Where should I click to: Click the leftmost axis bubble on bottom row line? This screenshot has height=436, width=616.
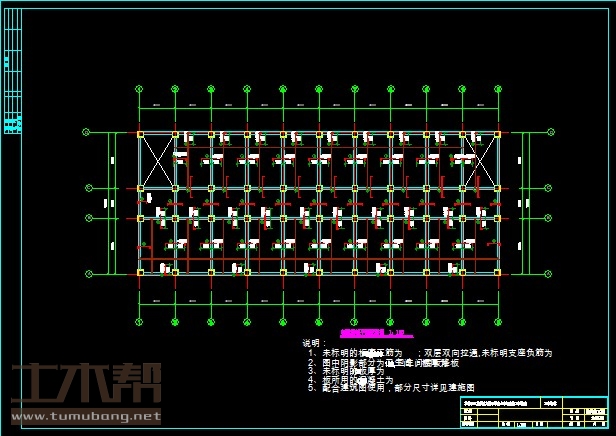tap(87, 272)
